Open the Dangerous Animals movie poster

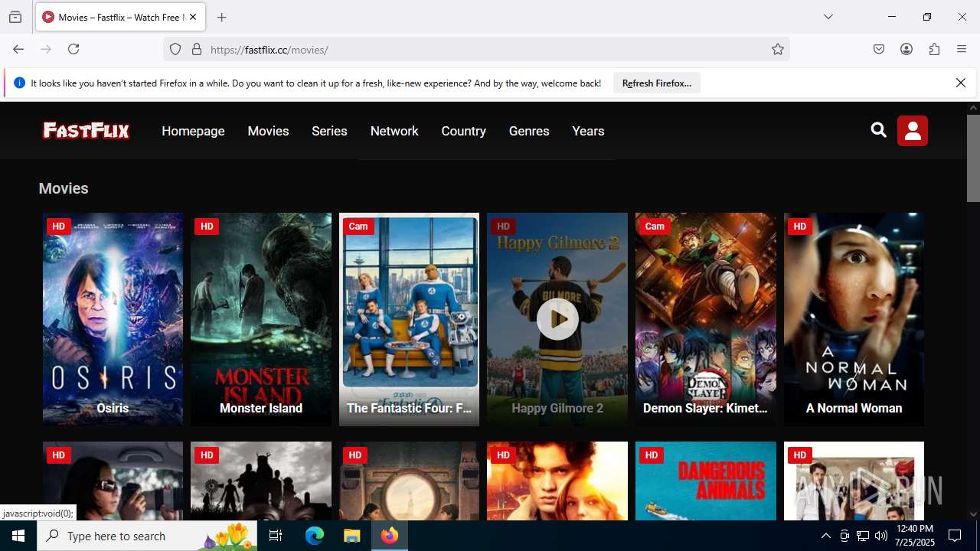click(705, 481)
